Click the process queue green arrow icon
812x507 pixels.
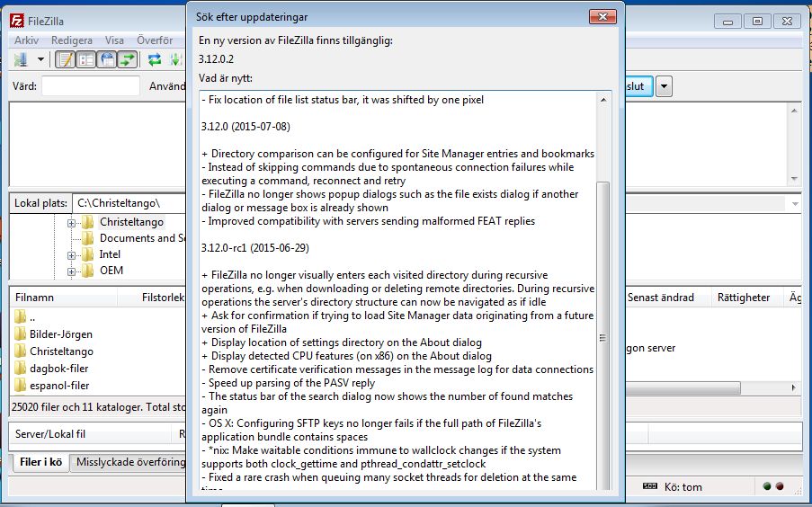(176, 59)
